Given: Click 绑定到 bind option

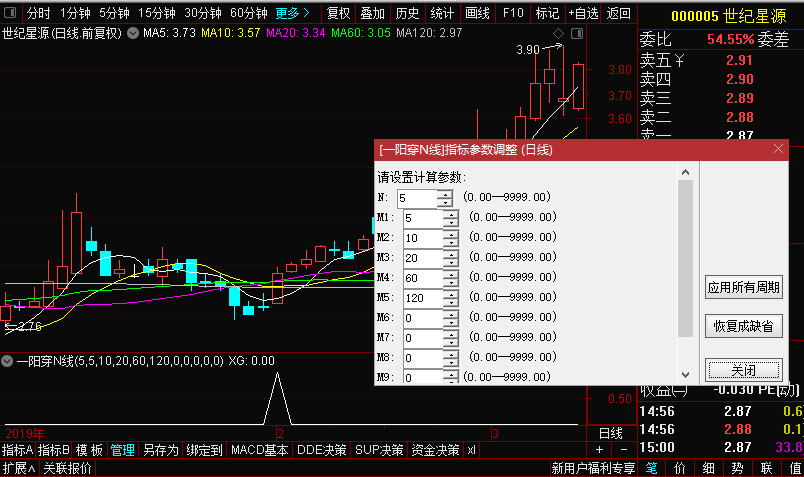Looking at the screenshot, I should pyautogui.click(x=204, y=450).
